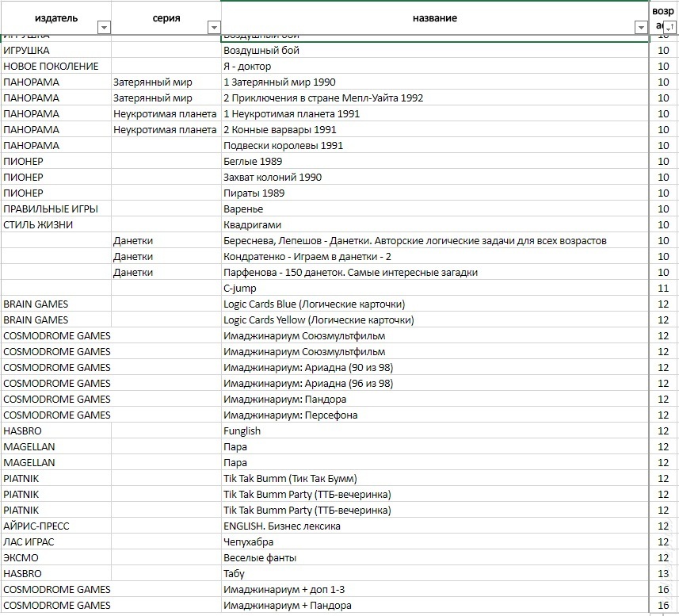Select cell 'Подвески королевы 1991'
679x616 pixels.
pos(435,146)
